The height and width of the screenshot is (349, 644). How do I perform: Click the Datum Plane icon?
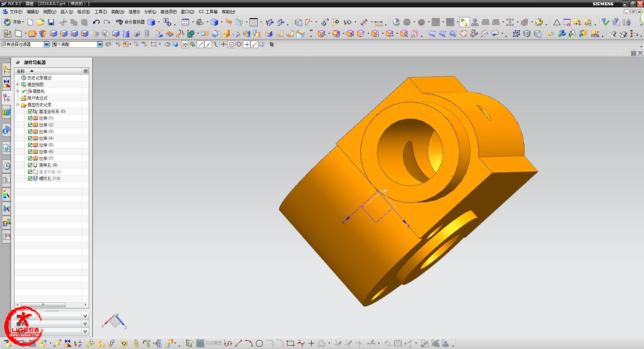(x=18, y=34)
